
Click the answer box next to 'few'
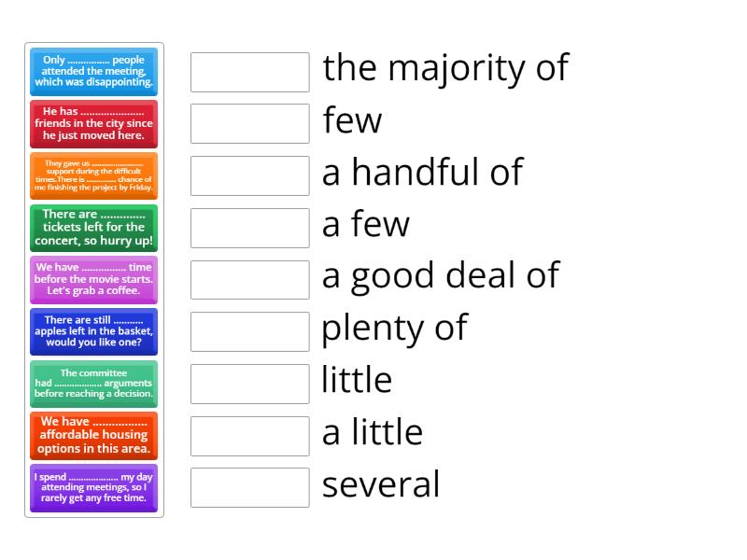tap(248, 122)
